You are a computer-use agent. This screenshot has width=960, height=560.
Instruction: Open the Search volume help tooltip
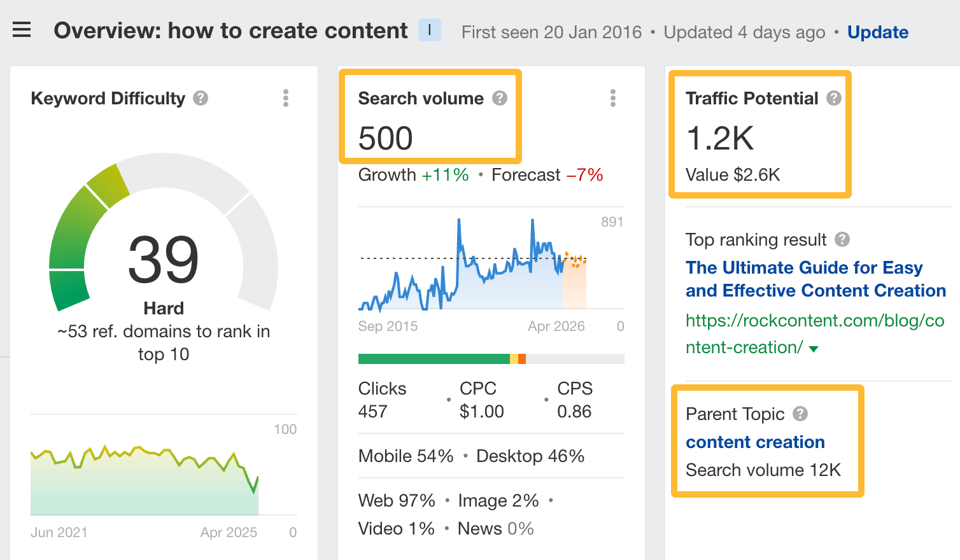(500, 97)
